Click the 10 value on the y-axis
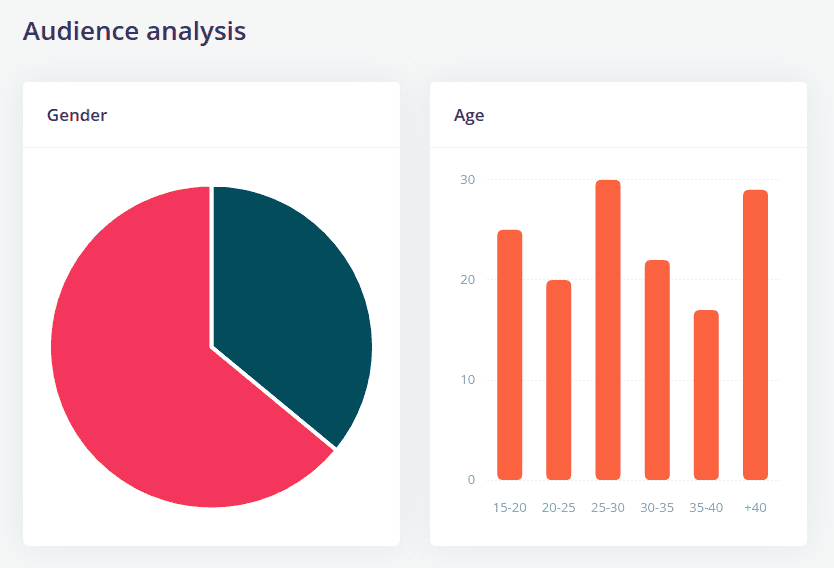The width and height of the screenshot is (834, 568). pyautogui.click(x=468, y=380)
